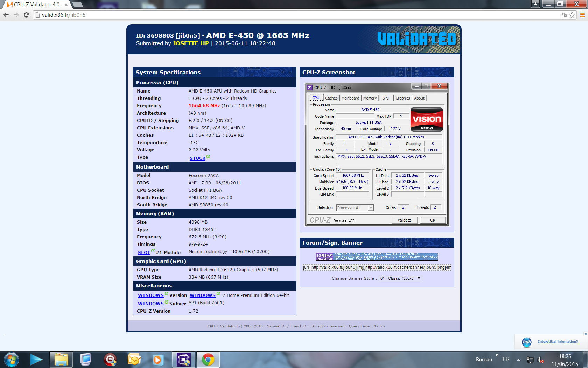
Task: Click the VALIDATED logo
Action: (417, 39)
